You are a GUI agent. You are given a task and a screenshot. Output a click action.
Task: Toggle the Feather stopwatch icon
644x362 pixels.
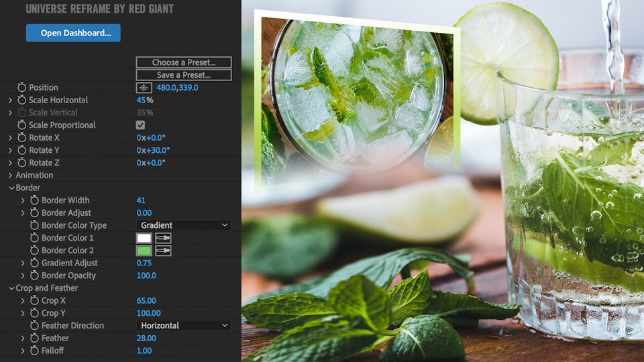[x=35, y=339]
